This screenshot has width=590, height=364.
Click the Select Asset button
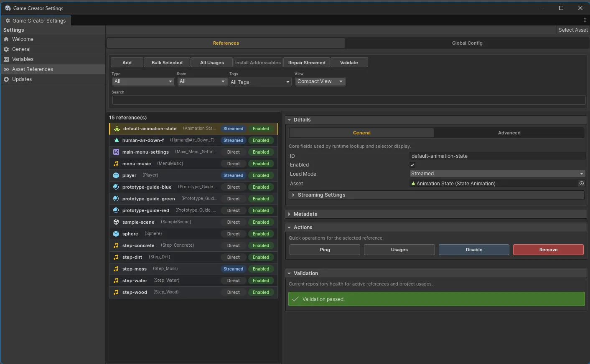(573, 30)
